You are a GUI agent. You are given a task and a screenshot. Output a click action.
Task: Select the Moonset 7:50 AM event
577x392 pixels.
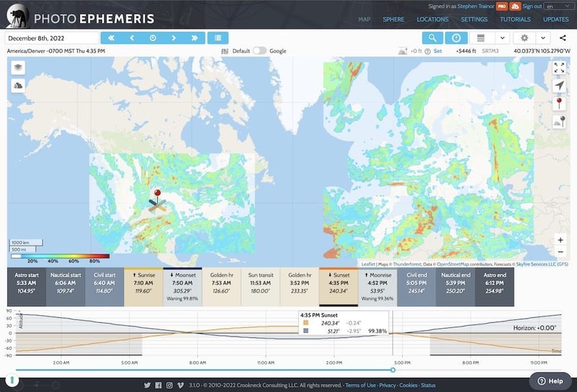pos(182,287)
